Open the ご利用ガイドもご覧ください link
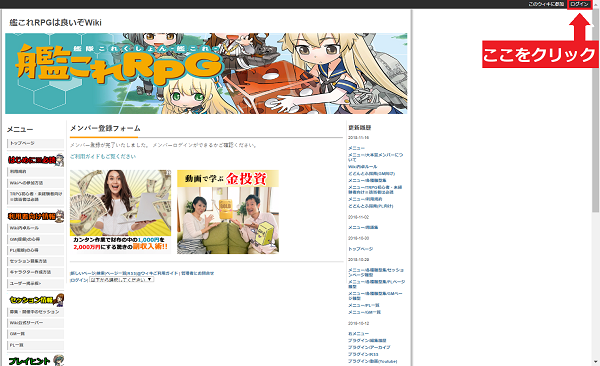The image size is (600, 366). click(103, 156)
